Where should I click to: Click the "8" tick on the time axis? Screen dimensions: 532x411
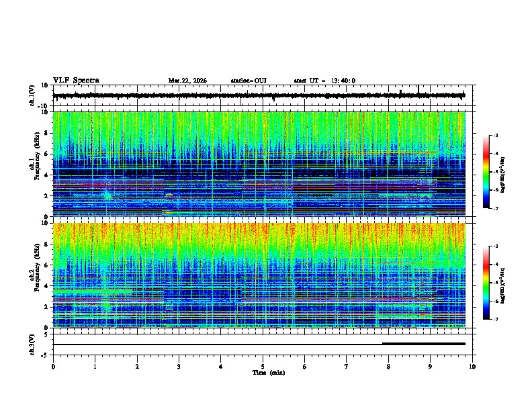388,367
